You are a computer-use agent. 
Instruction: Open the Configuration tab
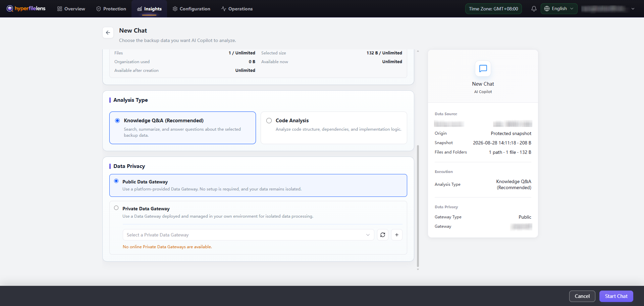pos(191,9)
